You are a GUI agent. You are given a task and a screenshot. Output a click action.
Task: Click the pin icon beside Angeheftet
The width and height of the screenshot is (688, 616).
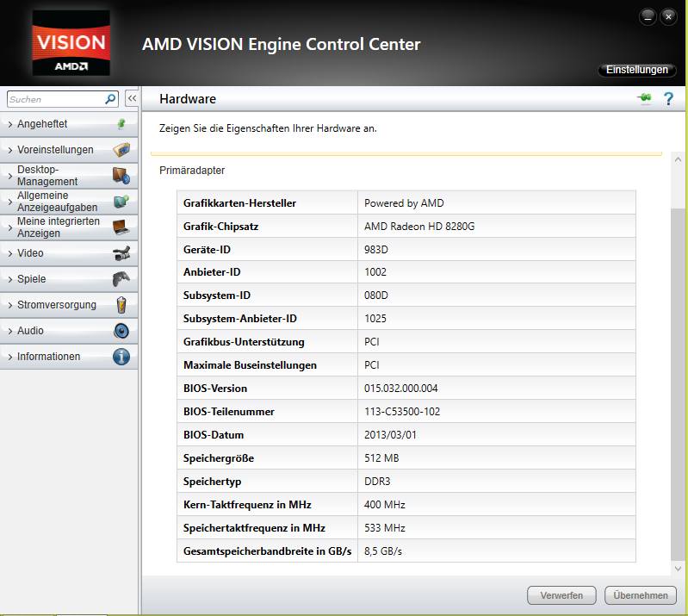point(121,124)
